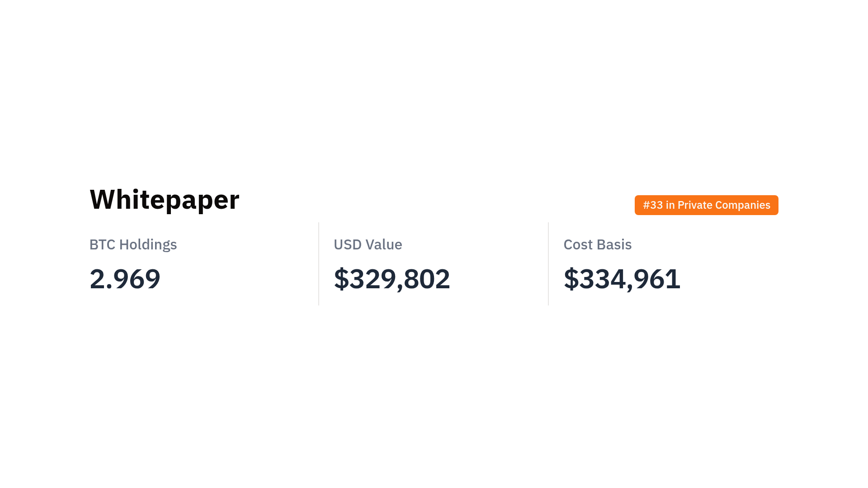The width and height of the screenshot is (868, 488).
Task: Click the 2.969 BTC holdings value
Action: [125, 279]
